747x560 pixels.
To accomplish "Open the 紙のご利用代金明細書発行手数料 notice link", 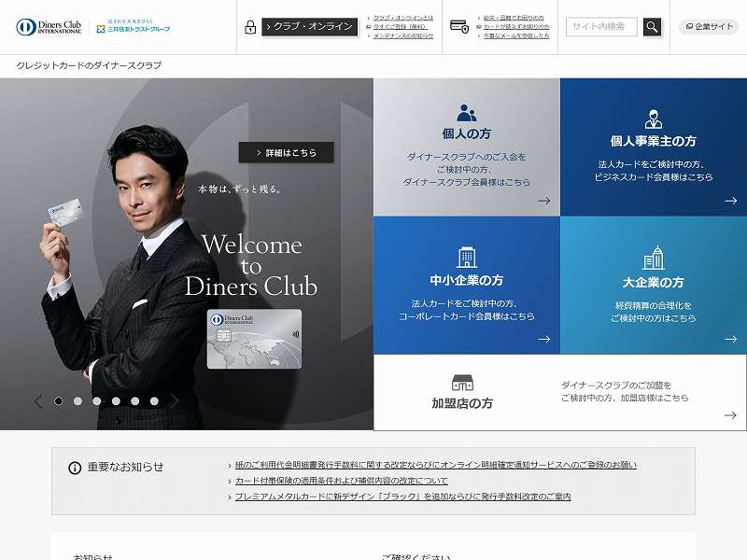I will 436,465.
